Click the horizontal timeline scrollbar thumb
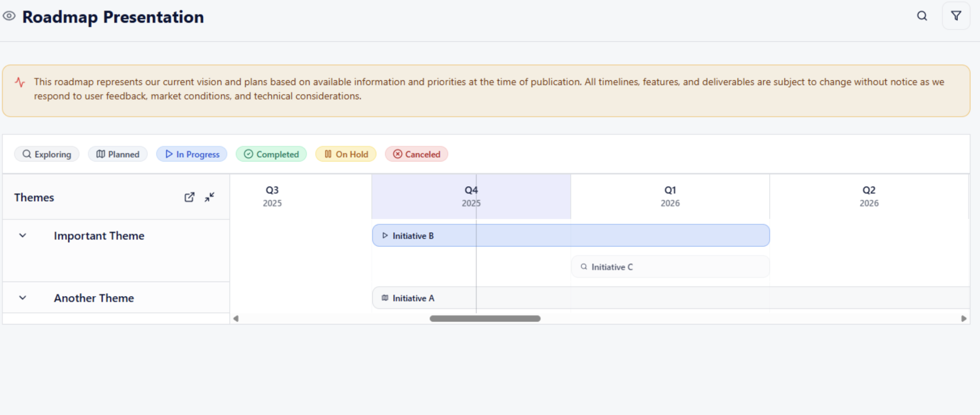The width and height of the screenshot is (980, 415). [x=485, y=319]
